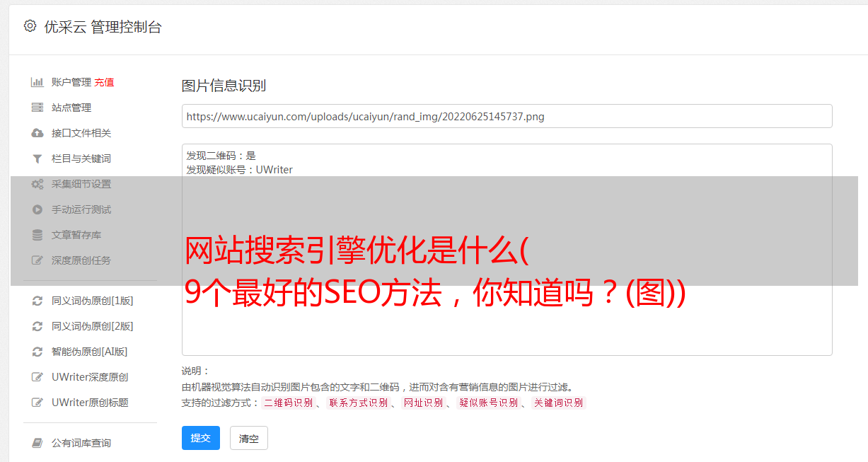Go to 接口文件相关 section
Screen dimensions: 868x462
pos(81,133)
